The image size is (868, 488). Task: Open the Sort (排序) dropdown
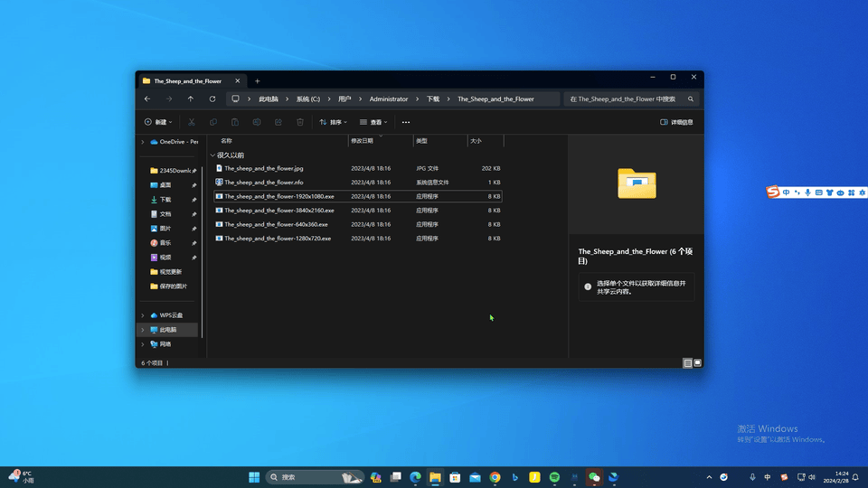tap(333, 122)
